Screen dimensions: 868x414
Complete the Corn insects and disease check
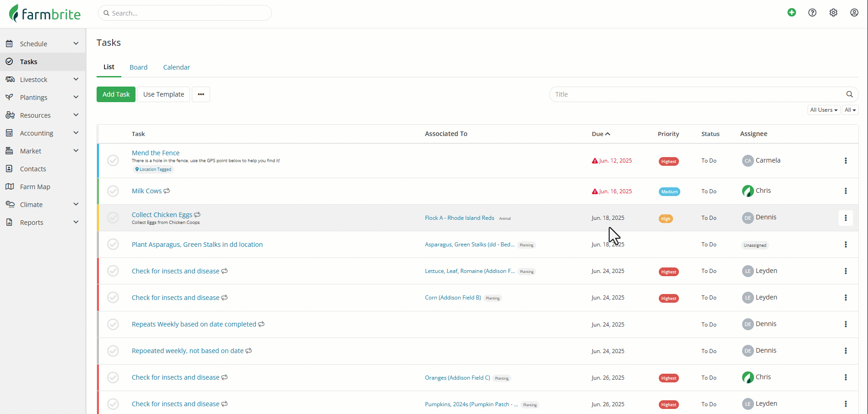[x=113, y=298]
